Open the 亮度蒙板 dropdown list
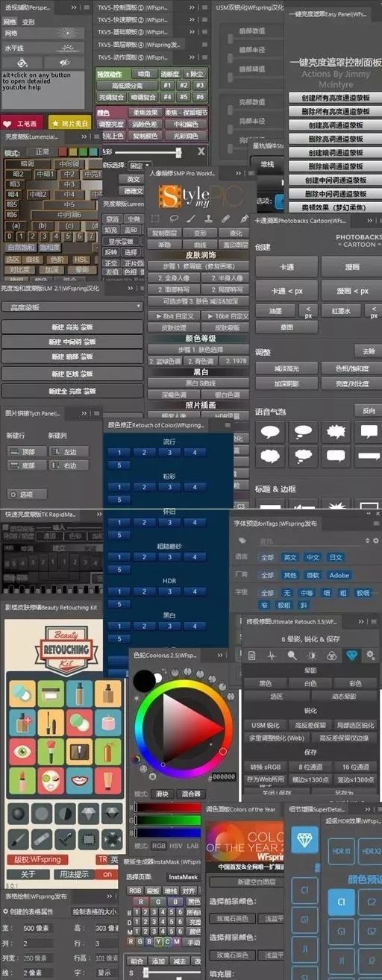Image resolution: width=382 pixels, height=980 pixels. point(72,307)
